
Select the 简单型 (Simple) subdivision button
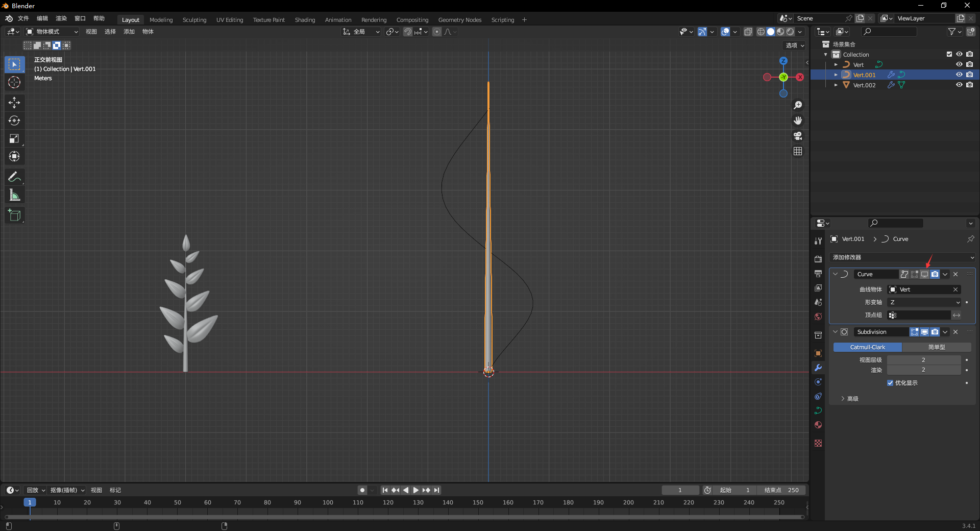[936, 347]
